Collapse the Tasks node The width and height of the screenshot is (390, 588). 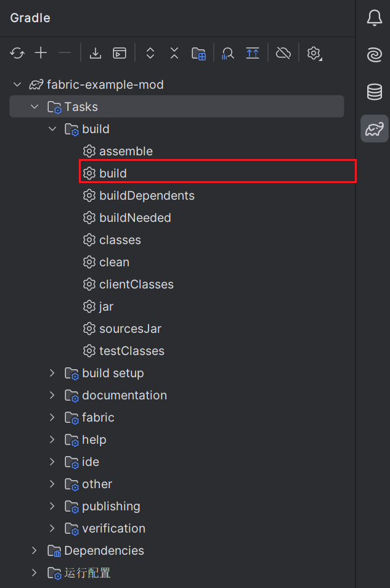(x=35, y=107)
